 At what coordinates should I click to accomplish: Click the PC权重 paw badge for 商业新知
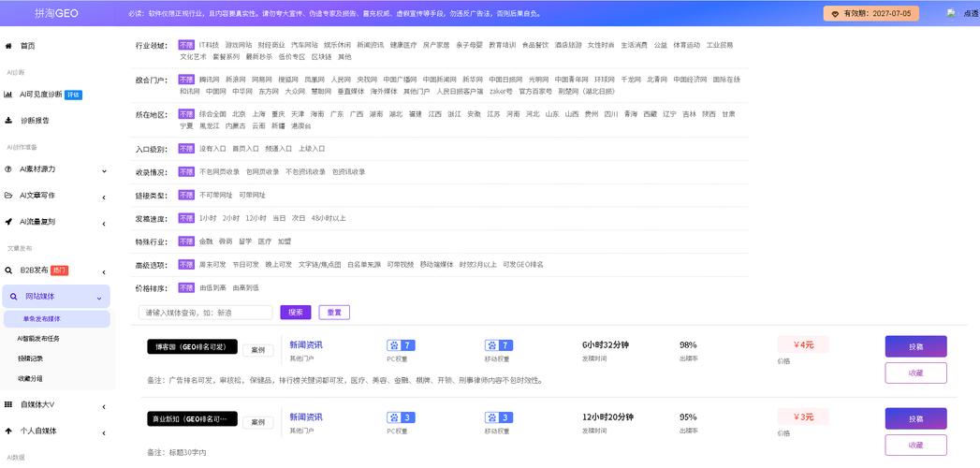click(402, 417)
